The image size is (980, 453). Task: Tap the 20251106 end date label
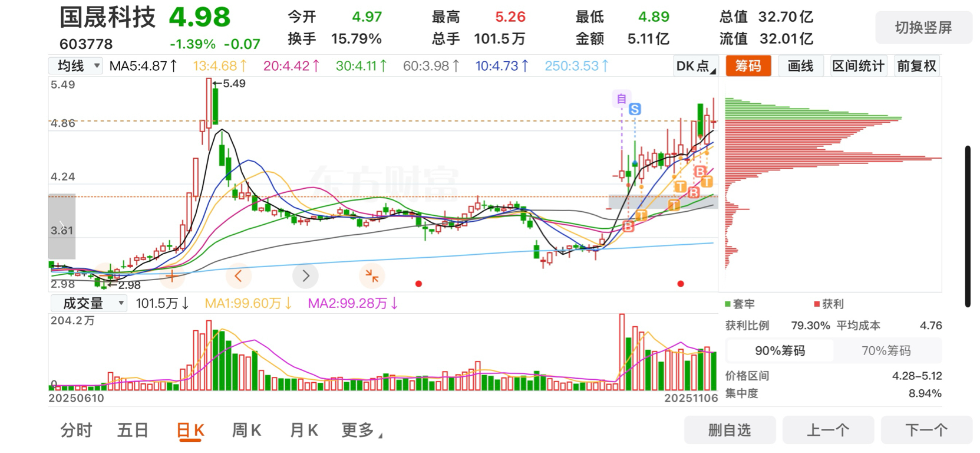point(691,398)
